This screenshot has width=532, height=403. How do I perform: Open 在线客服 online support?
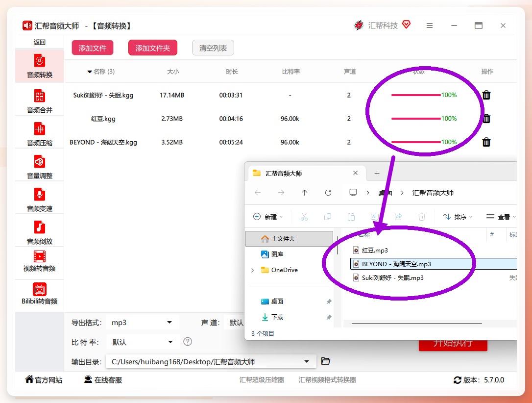coord(103,380)
